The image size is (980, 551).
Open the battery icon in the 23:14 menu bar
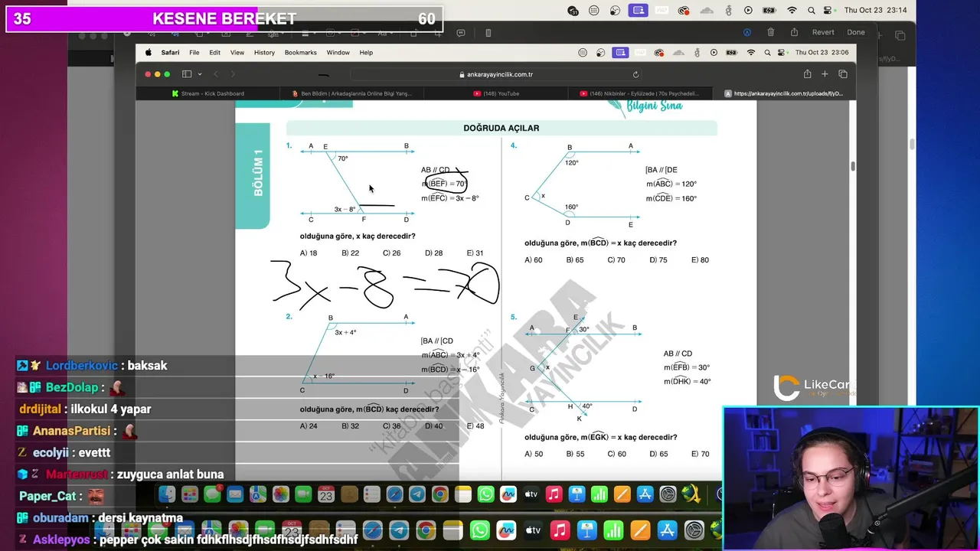[x=769, y=10]
